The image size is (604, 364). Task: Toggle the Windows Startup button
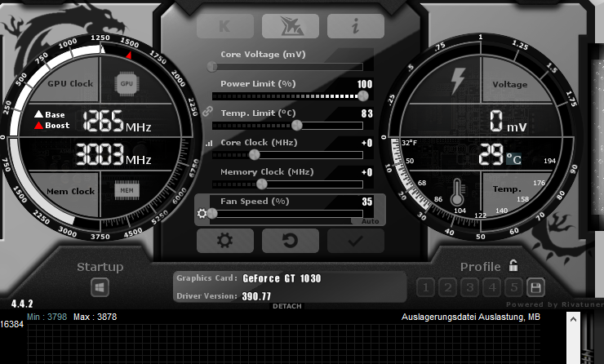(100, 288)
